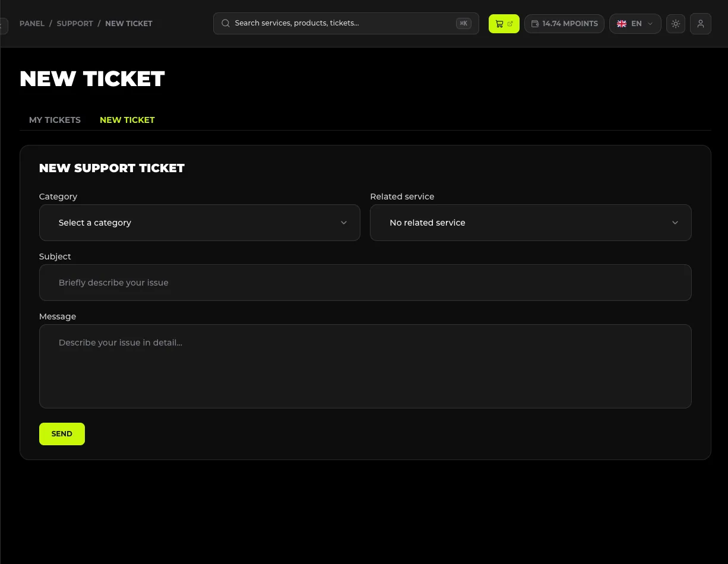The height and width of the screenshot is (564, 728).
Task: Focus the search services bar
Action: 346,24
